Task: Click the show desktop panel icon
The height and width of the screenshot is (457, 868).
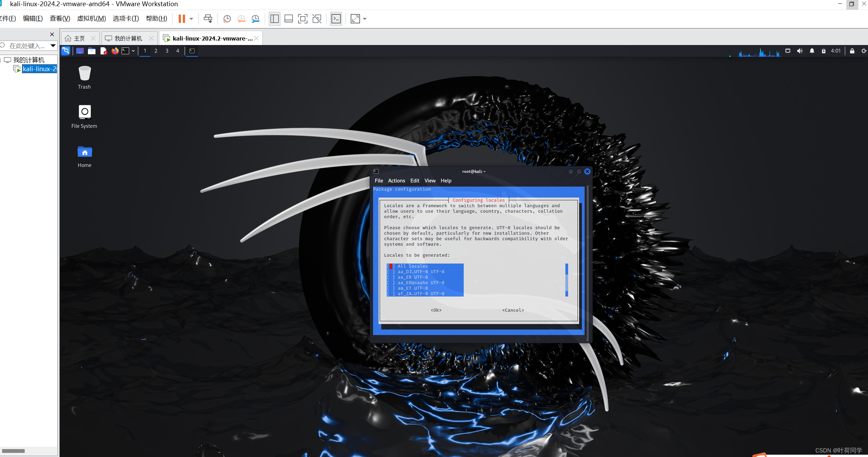Action: coord(80,51)
